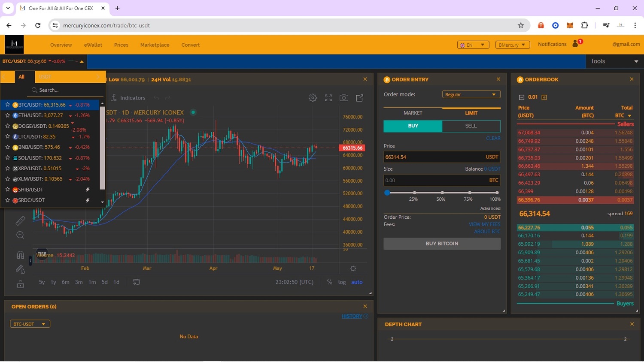Open BTC-USDT open orders filter dropdown
The height and width of the screenshot is (362, 644).
click(30, 324)
